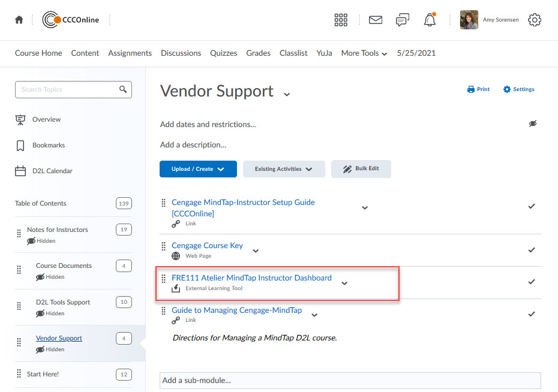Click the Add a sub-module field
The image size is (558, 392).
click(350, 380)
